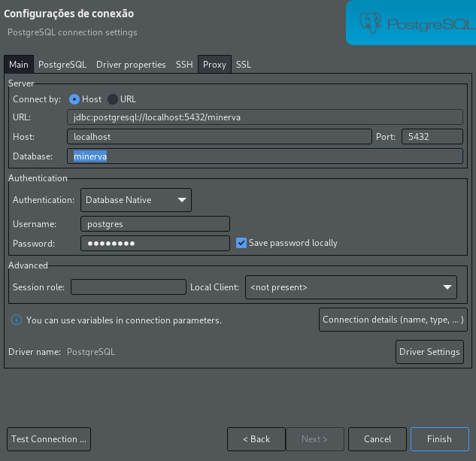Click the Test Connection button
The image size is (476, 461).
[49, 439]
